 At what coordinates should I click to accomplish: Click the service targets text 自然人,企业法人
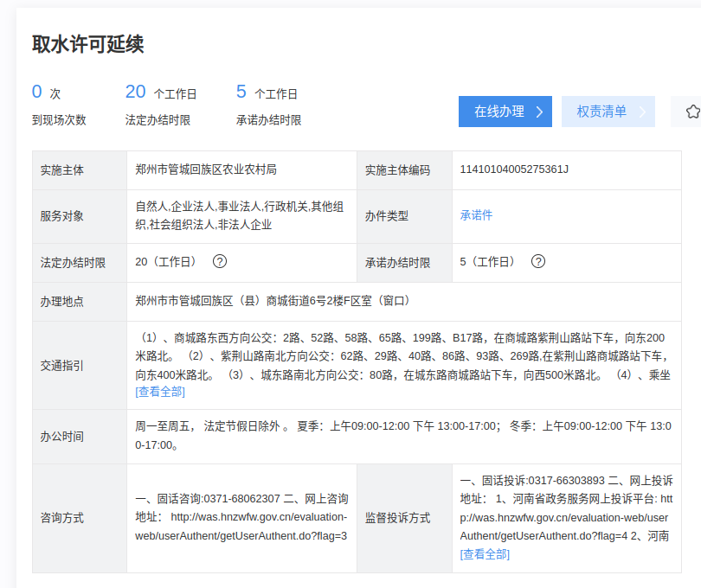point(175,207)
